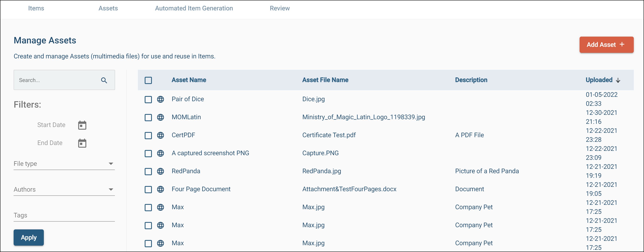Click globe icon beside Pair of Dice
Screen dimensions: 644x252
click(x=160, y=99)
